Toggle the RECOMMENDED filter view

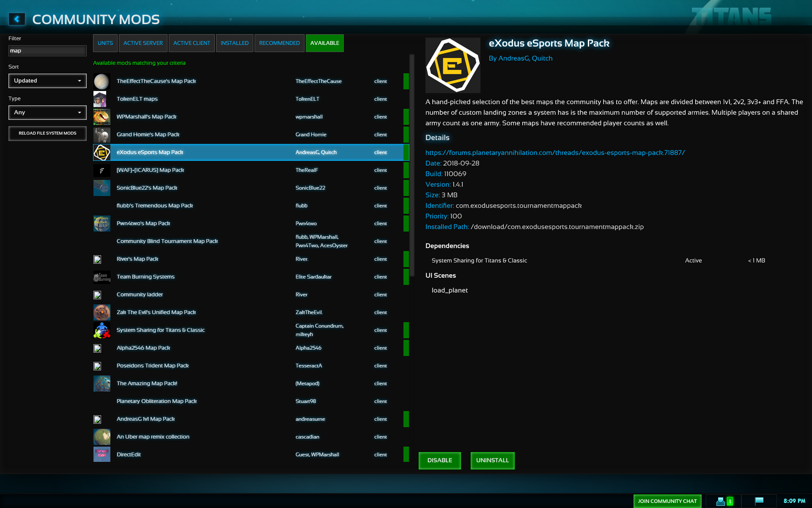point(280,43)
